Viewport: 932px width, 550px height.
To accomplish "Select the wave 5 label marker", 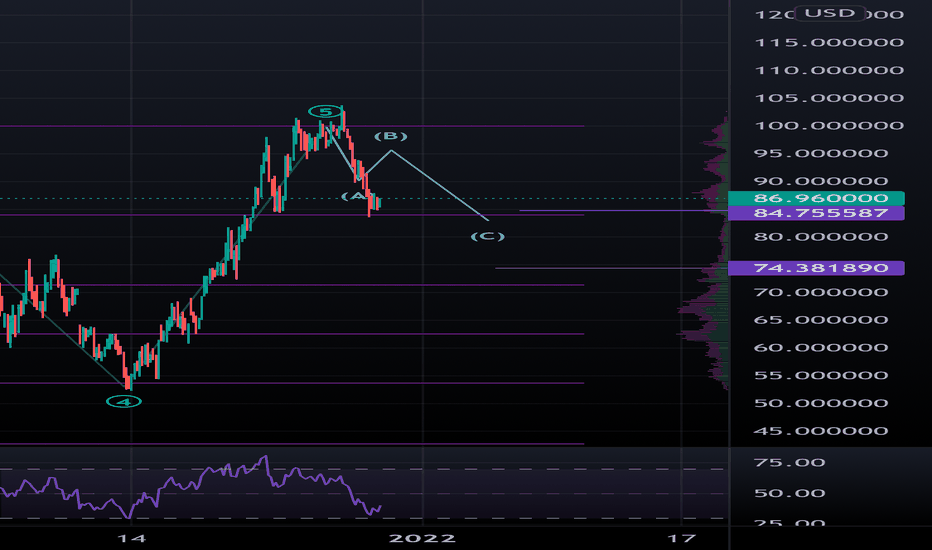I will [326, 111].
